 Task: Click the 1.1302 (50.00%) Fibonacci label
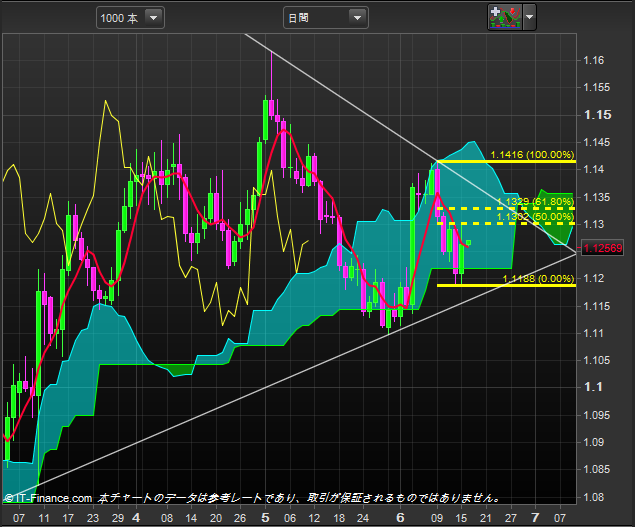point(535,217)
